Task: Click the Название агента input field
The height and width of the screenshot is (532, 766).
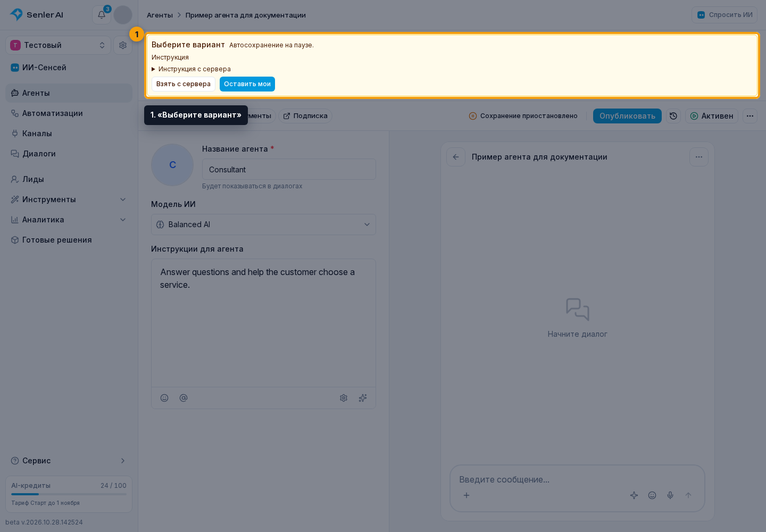Action: pos(289,169)
